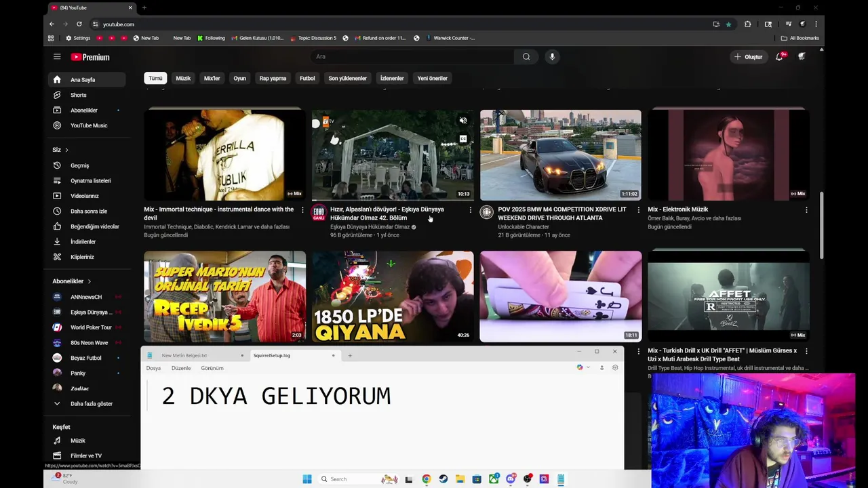Click the YouTube Premium logo
This screenshot has width=868, height=488.
coord(90,57)
